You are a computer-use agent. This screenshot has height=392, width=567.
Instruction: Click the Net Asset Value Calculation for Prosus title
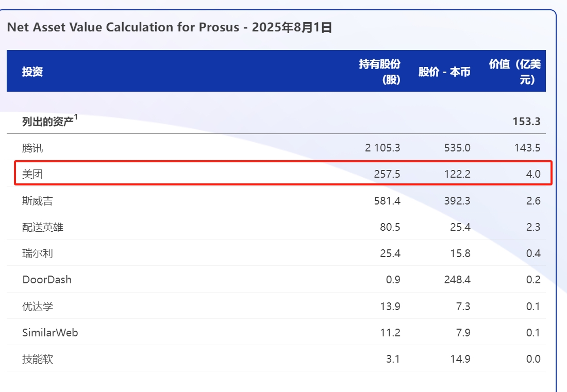coord(170,27)
